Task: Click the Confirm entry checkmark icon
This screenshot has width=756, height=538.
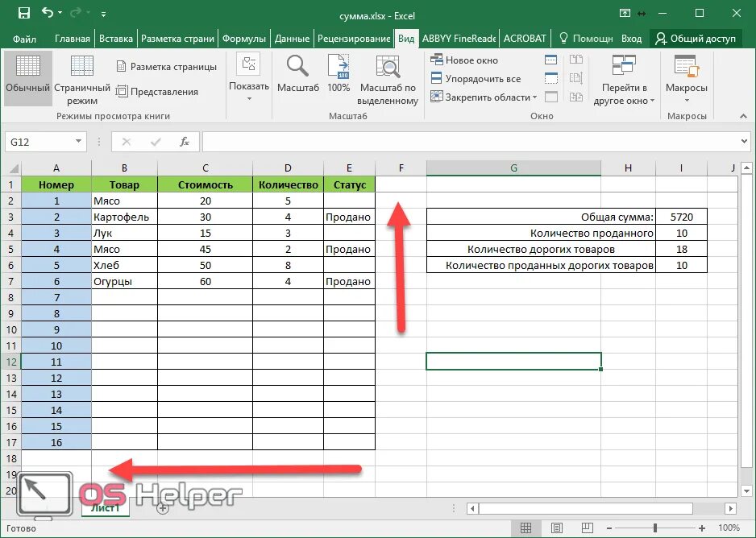Action: [x=156, y=142]
